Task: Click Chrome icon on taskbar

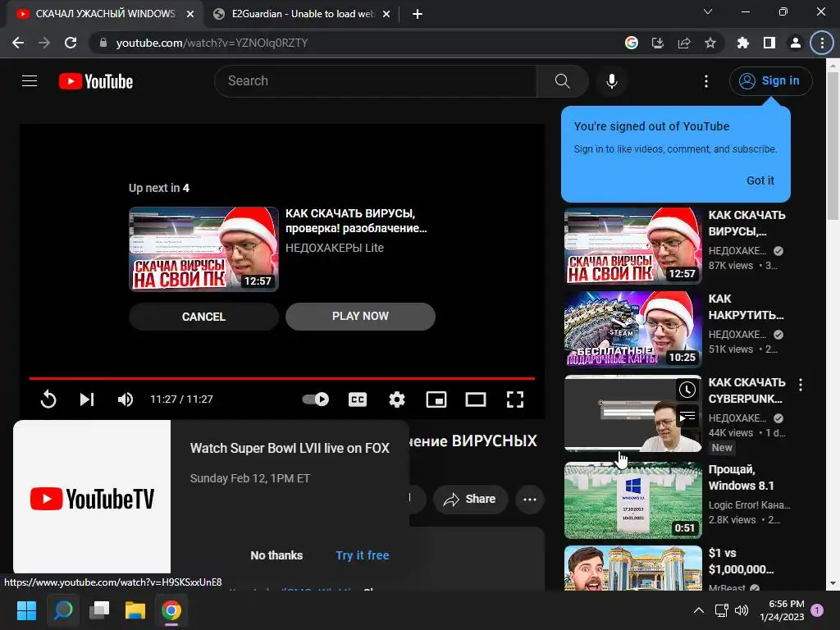Action: (x=171, y=610)
